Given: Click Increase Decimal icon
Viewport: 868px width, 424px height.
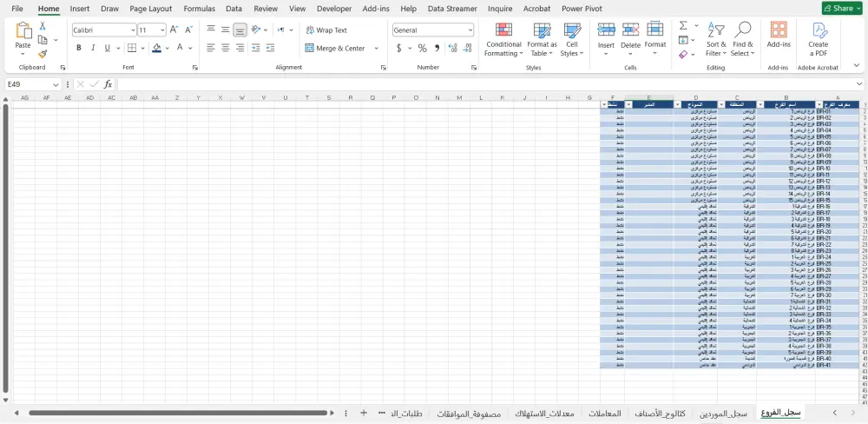Looking at the screenshot, I should (x=453, y=48).
